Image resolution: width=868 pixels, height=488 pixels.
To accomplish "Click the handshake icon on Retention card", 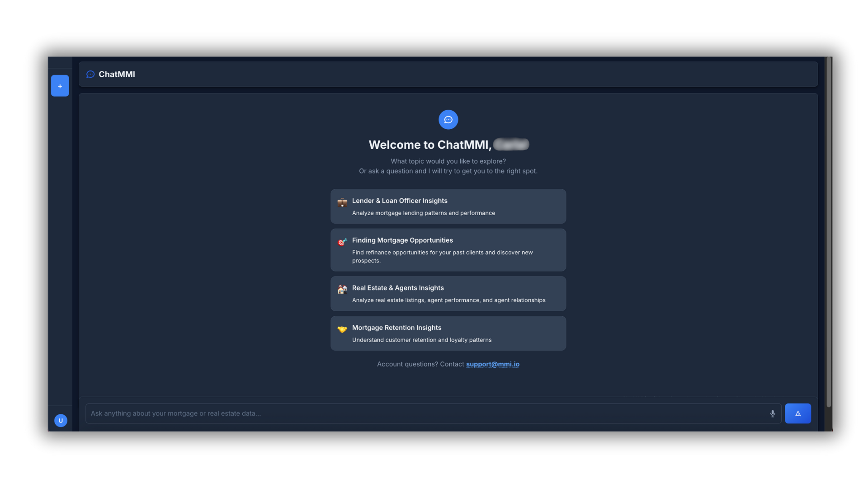I will [342, 329].
